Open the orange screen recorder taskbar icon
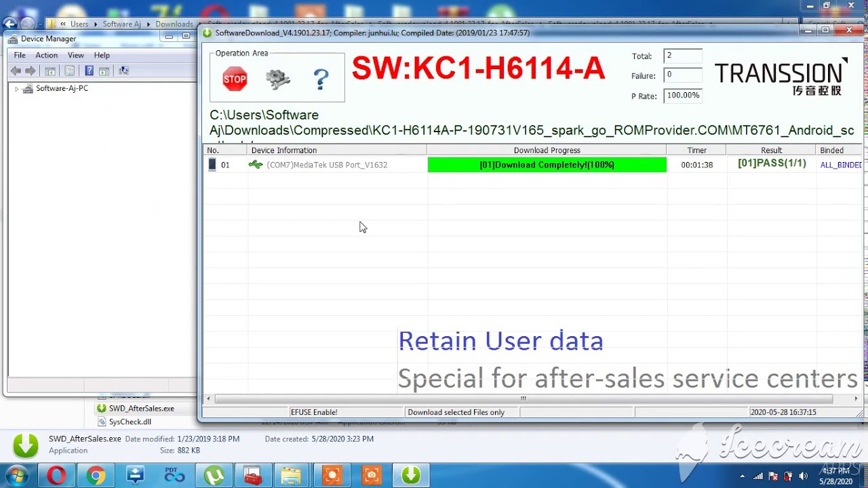This screenshot has height=488, width=868. pos(332,476)
